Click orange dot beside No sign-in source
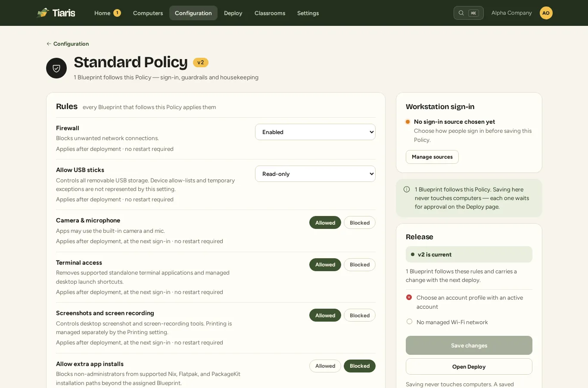The image size is (588, 388). click(x=408, y=122)
